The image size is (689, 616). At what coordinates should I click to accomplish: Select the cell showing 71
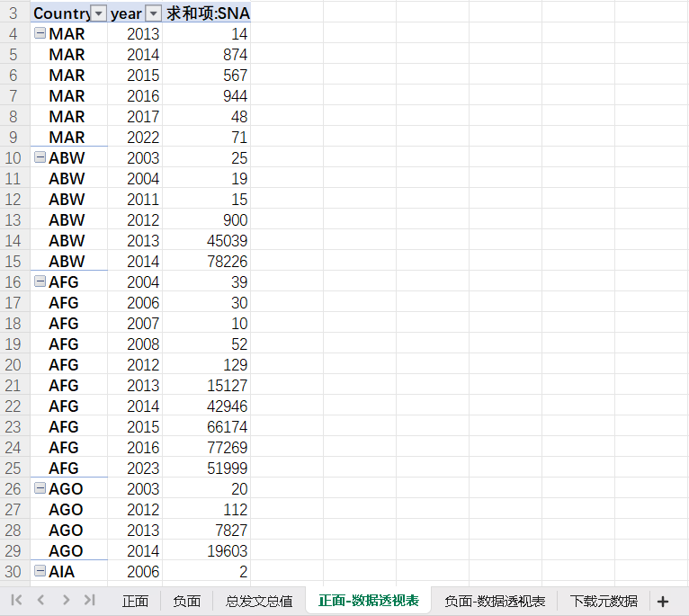[207, 137]
